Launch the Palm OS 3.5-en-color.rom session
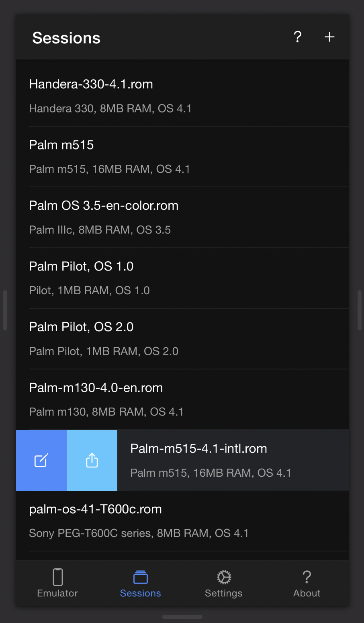 [182, 217]
